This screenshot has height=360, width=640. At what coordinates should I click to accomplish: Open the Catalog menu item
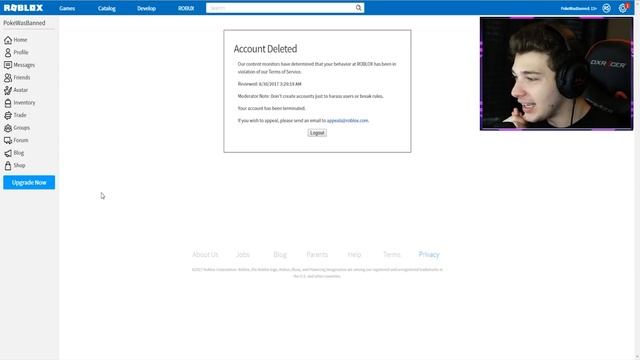tap(107, 8)
